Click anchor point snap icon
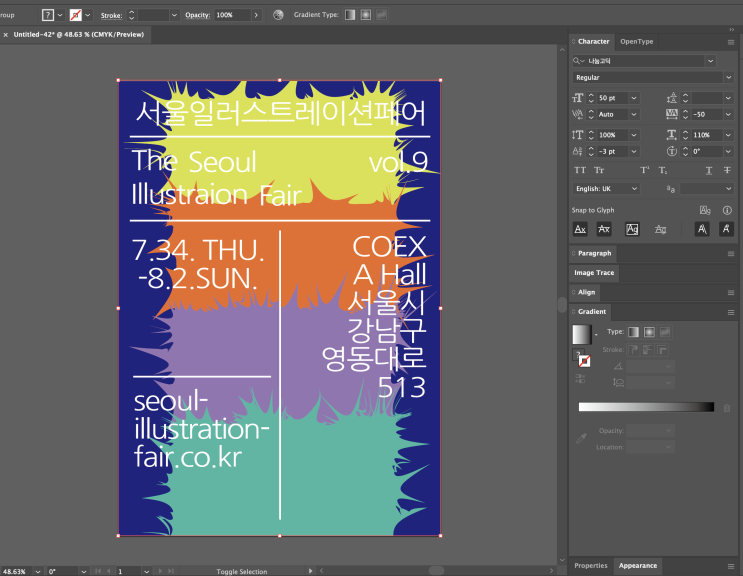Image resolution: width=743 pixels, height=576 pixels. click(x=726, y=229)
